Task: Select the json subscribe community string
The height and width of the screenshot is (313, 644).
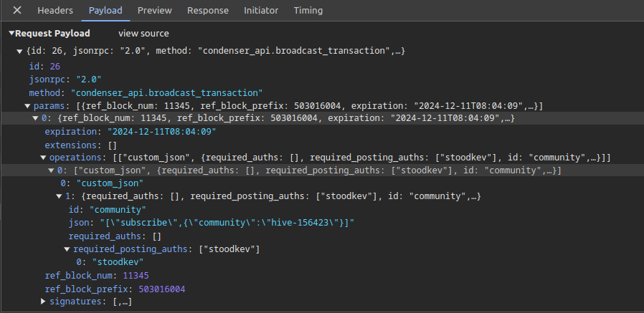Action: click(222, 223)
